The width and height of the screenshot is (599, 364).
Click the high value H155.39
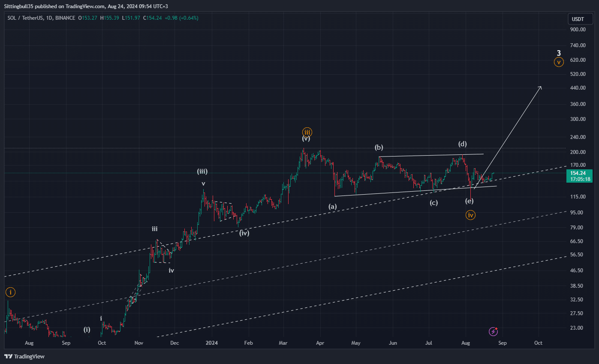(x=110, y=18)
